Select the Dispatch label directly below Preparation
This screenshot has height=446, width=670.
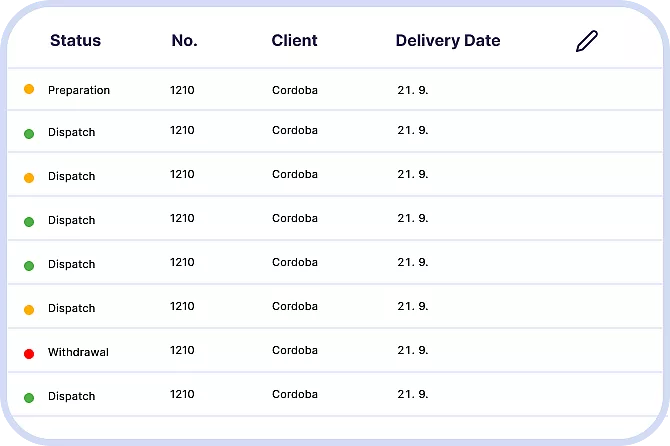coord(71,132)
